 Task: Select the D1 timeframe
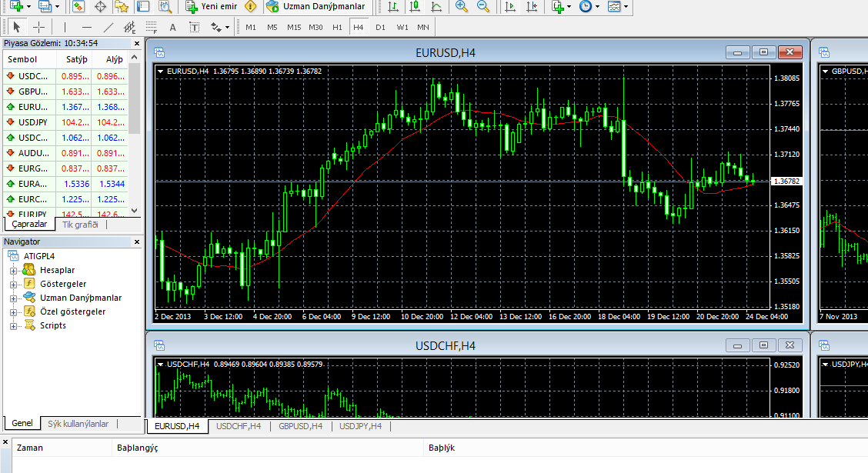tap(380, 27)
